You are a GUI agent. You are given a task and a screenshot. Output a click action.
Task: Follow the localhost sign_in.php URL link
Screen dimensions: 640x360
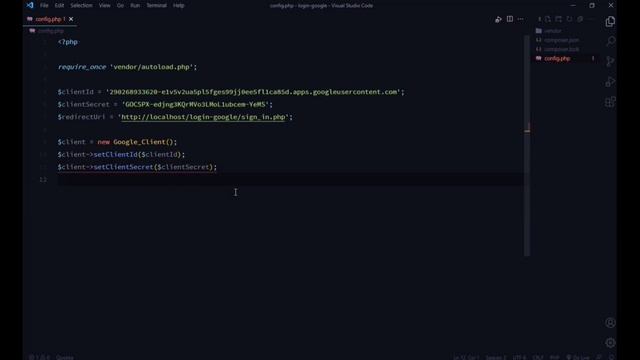(x=203, y=117)
